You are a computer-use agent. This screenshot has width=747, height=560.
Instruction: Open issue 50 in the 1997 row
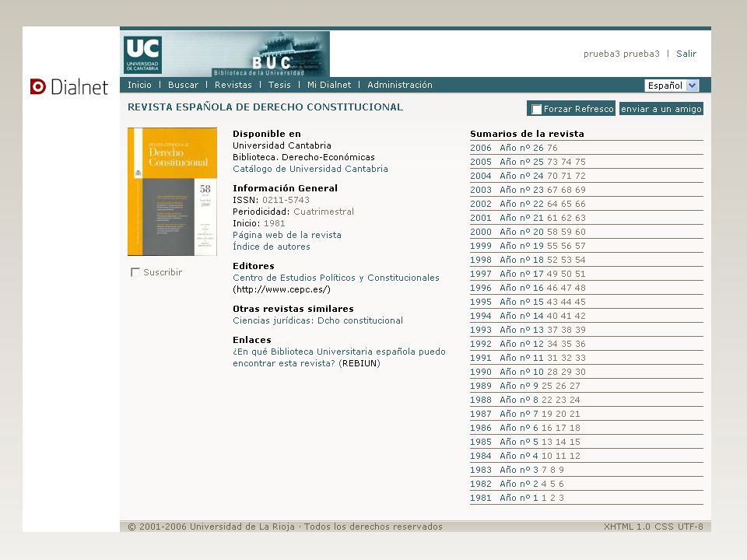[x=566, y=274]
